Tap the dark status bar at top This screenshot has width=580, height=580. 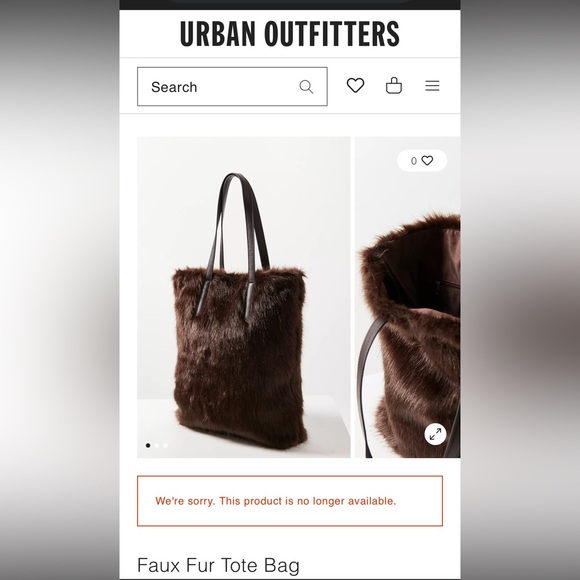tap(290, 4)
